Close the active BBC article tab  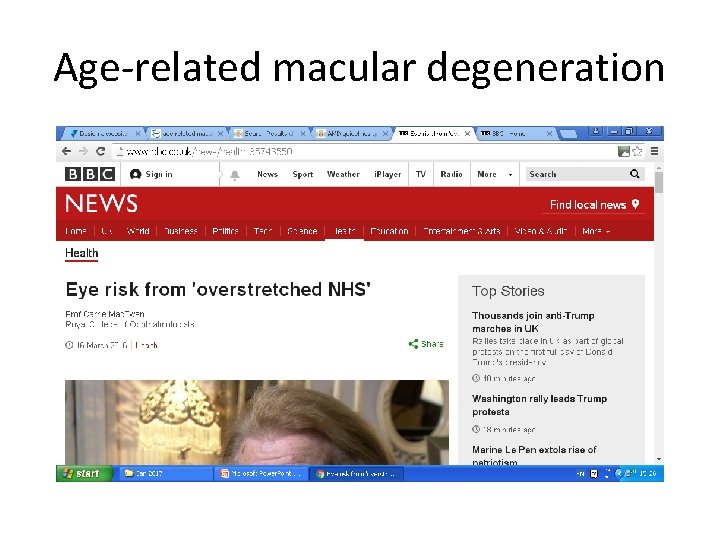point(467,134)
